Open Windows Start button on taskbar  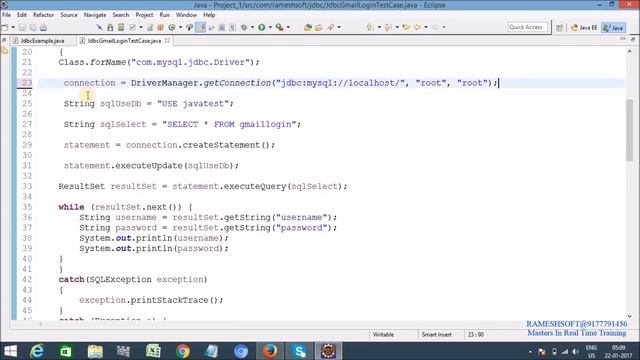click(x=10, y=351)
